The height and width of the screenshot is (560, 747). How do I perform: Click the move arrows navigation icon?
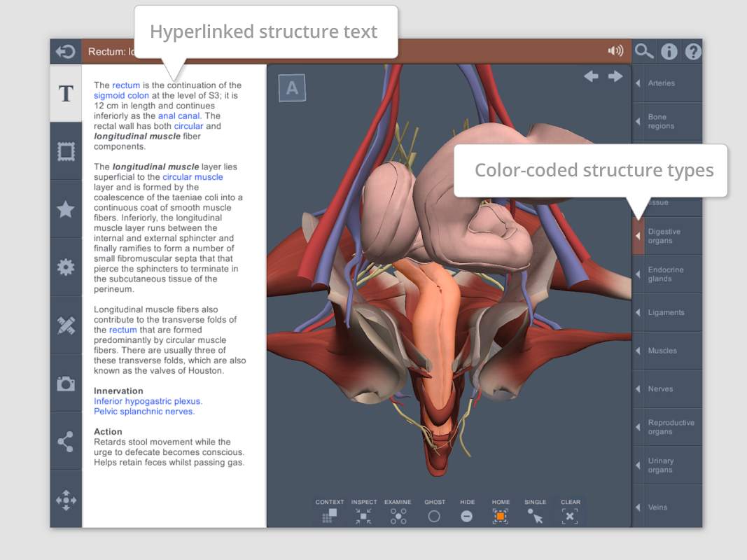[66, 500]
